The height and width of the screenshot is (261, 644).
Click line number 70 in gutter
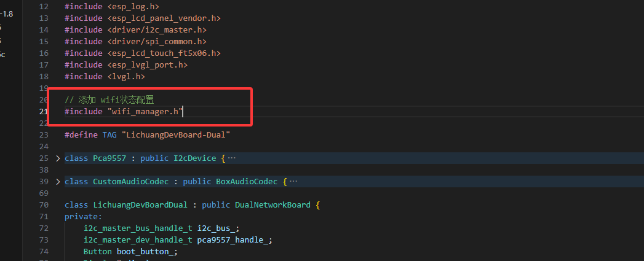43,205
